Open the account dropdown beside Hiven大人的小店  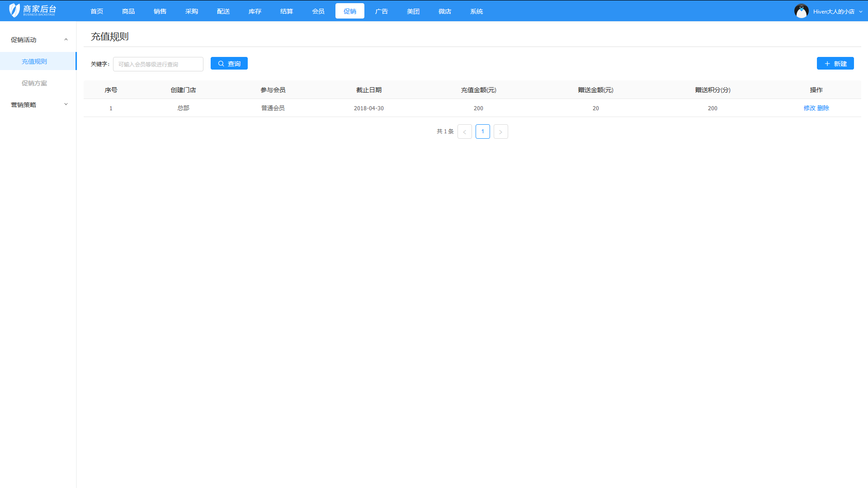pyautogui.click(x=860, y=12)
